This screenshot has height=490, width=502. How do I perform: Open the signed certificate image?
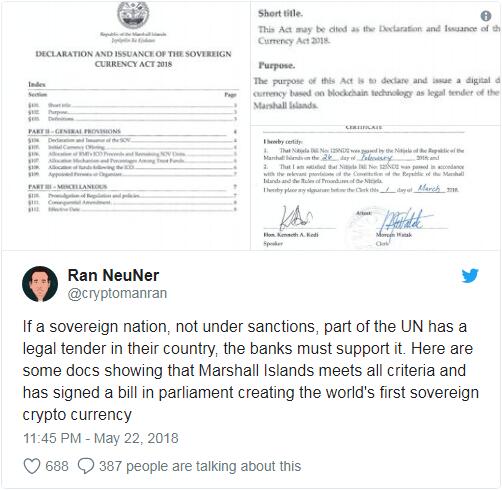pos(376,188)
